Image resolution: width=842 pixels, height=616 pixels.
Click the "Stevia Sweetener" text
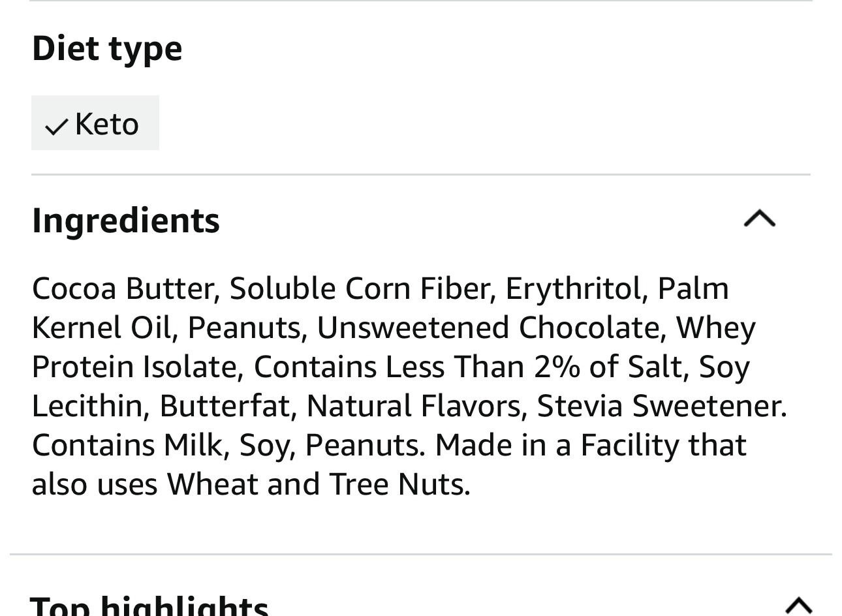659,406
